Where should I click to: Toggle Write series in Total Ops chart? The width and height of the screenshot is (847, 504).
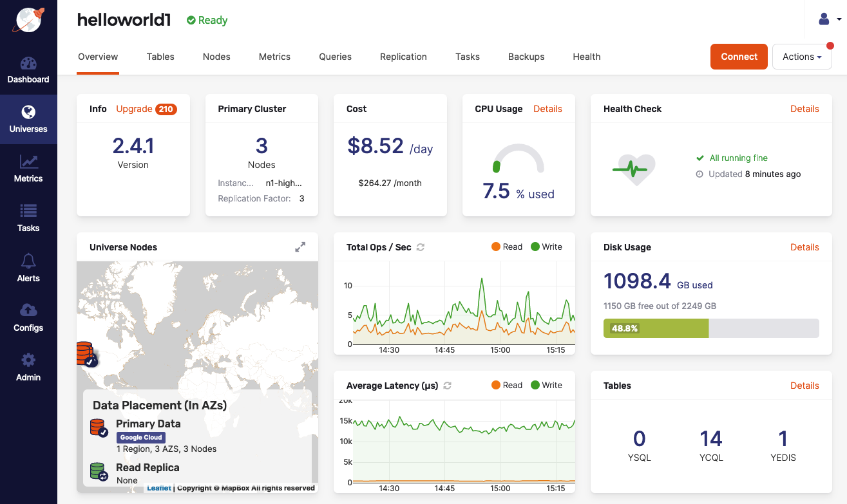point(546,247)
